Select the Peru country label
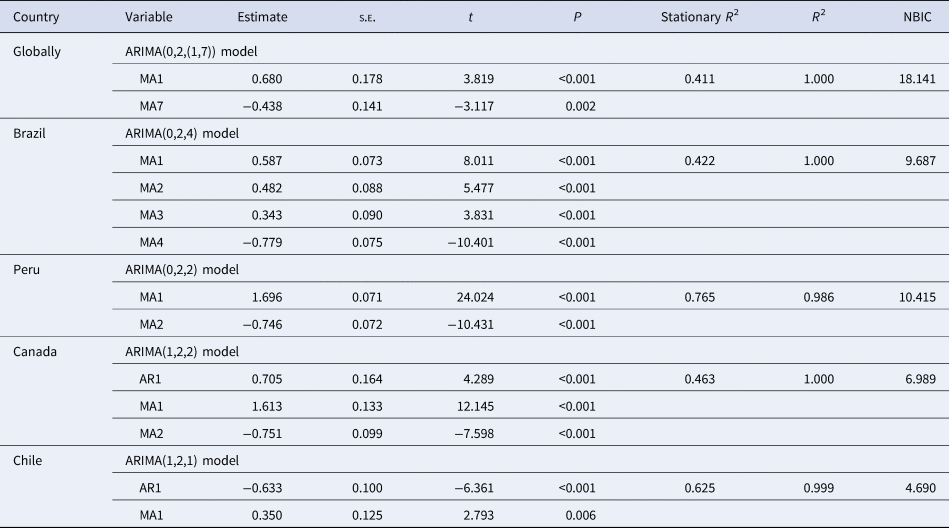Screen dimensions: 949x528 click(x=25, y=268)
